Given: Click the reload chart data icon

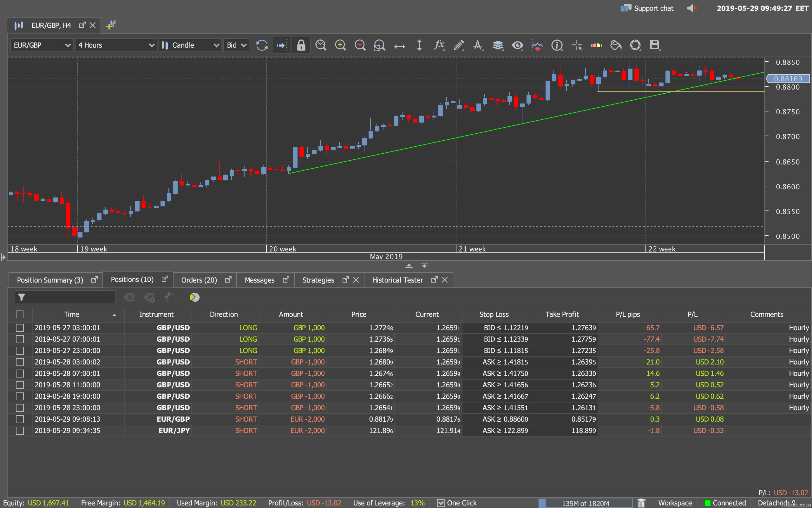Looking at the screenshot, I should point(262,45).
